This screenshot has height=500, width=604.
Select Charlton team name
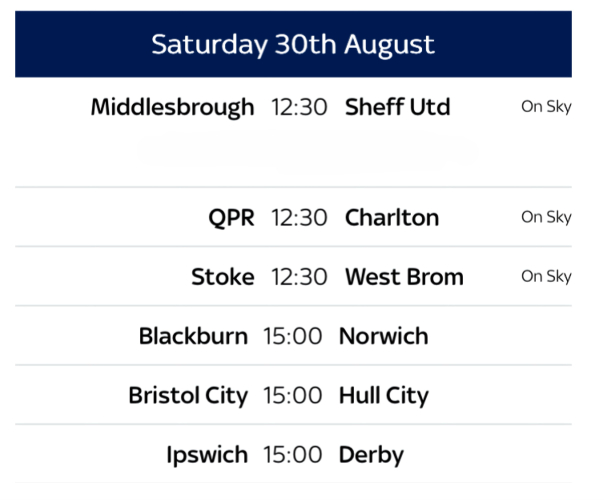[391, 218]
